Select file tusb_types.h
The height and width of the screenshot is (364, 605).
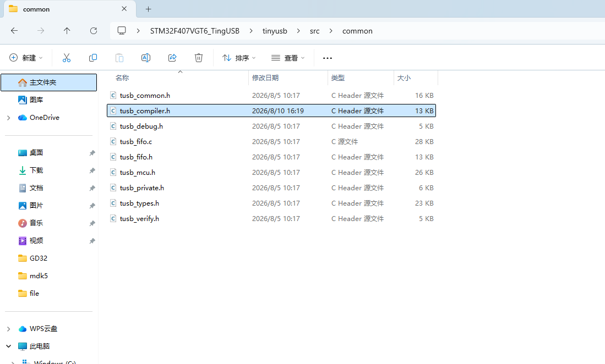(271, 203)
